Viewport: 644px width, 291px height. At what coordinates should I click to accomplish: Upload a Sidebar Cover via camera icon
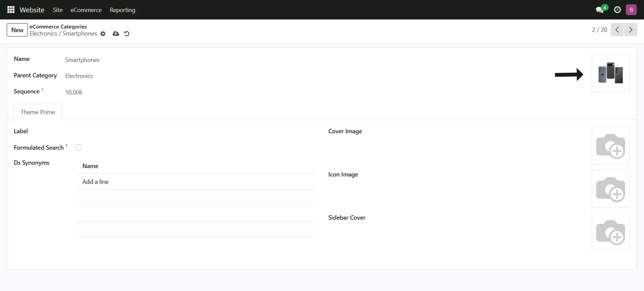[x=610, y=232]
